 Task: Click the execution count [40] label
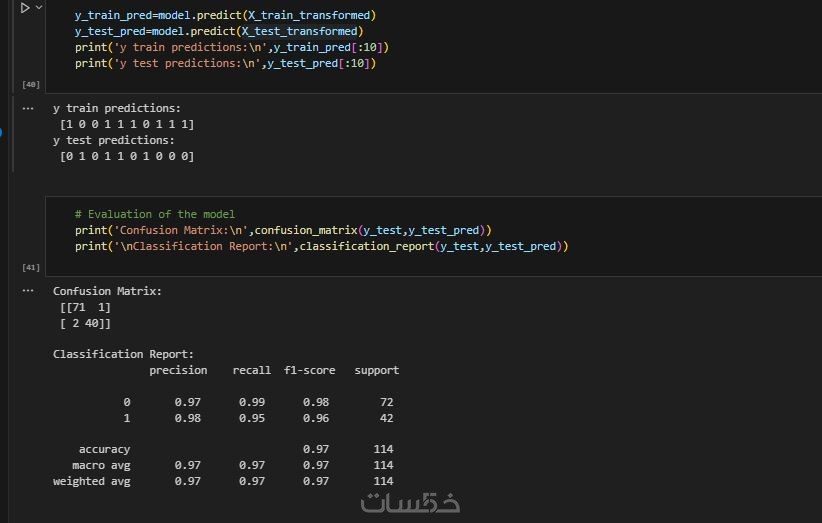[30, 84]
